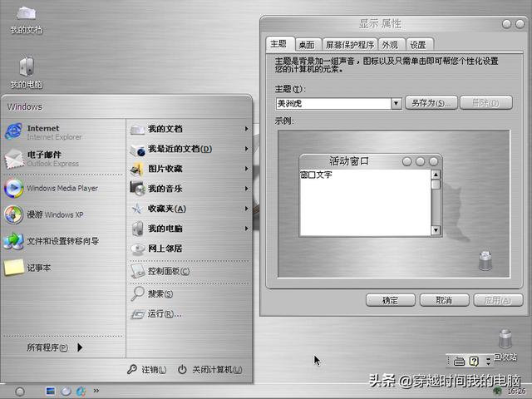Select the My Computer desktop icon

click(x=27, y=72)
